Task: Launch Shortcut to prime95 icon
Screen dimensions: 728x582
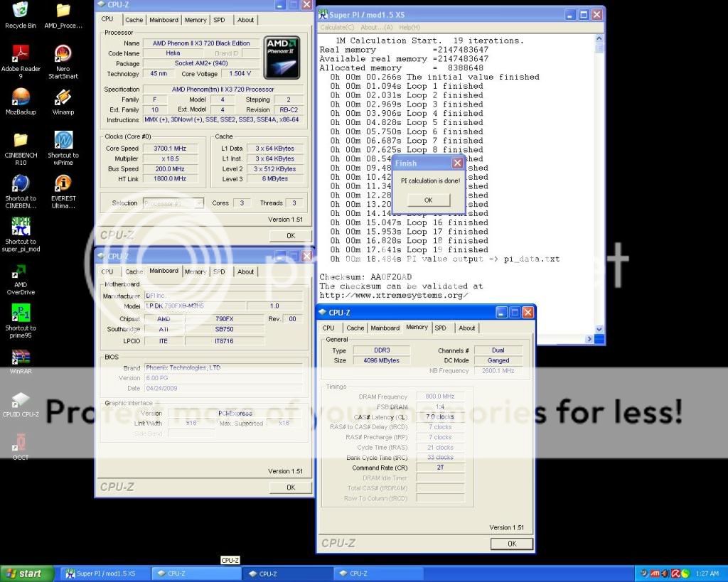Action: (x=21, y=321)
